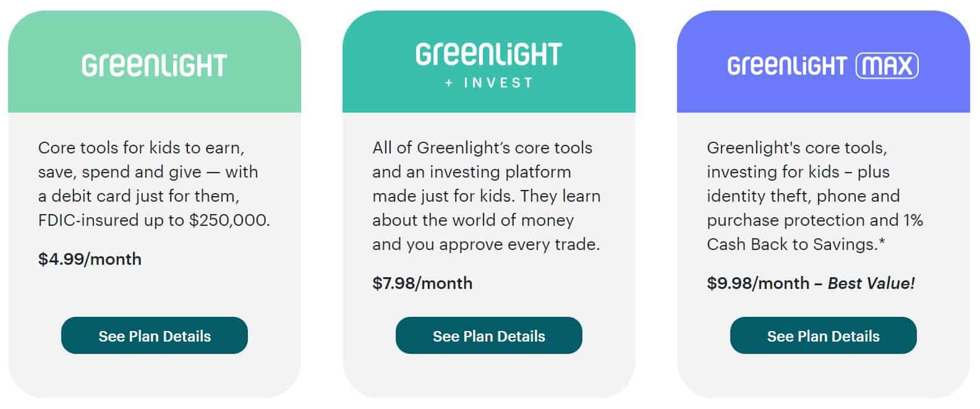
Task: Click the italic 'Best Value!' label
Action: coord(871,283)
